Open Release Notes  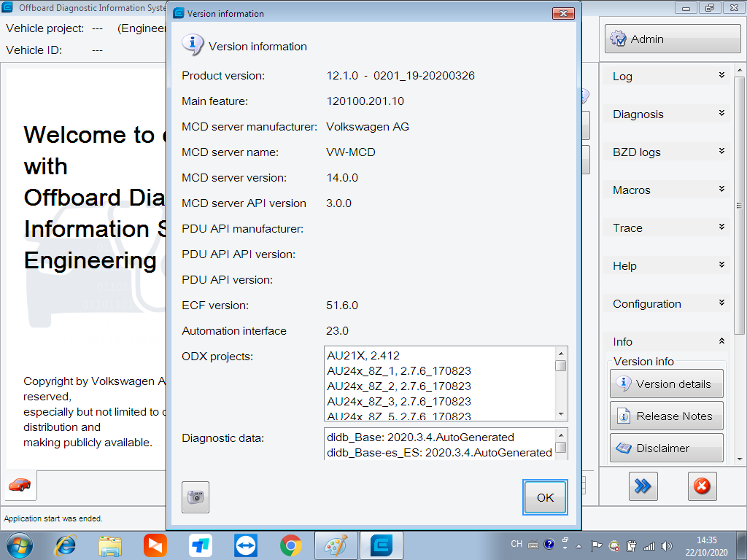[667, 416]
